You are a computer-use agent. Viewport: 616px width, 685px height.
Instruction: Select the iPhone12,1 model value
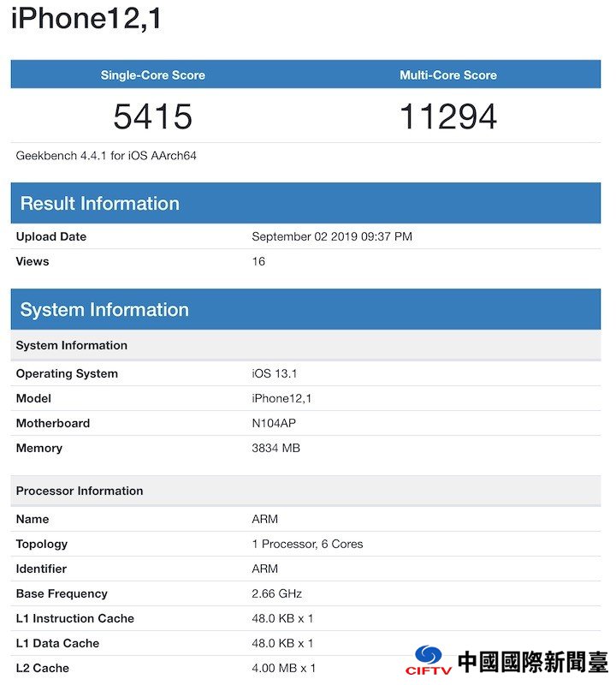point(281,398)
